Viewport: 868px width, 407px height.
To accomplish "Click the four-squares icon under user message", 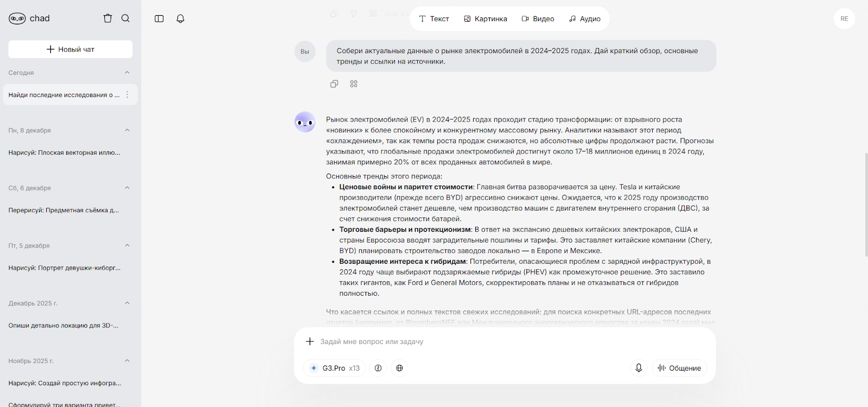I will coord(354,84).
